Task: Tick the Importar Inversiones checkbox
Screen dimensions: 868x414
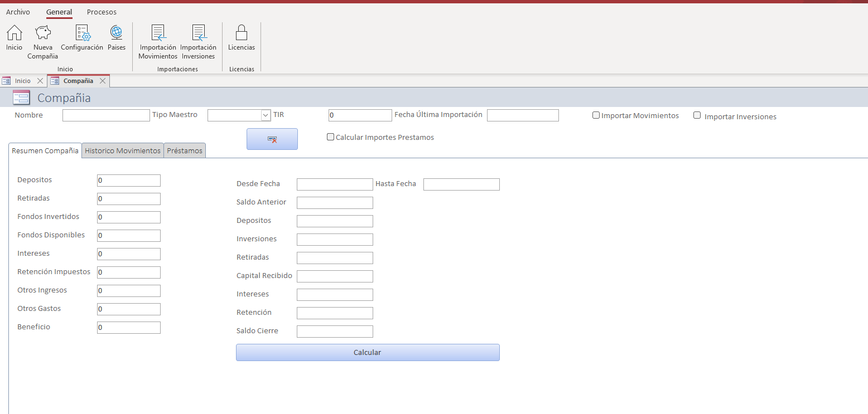Action: (x=697, y=115)
